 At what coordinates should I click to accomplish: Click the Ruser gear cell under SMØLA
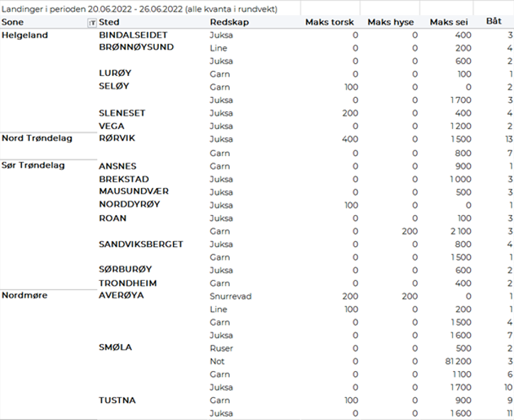point(221,348)
